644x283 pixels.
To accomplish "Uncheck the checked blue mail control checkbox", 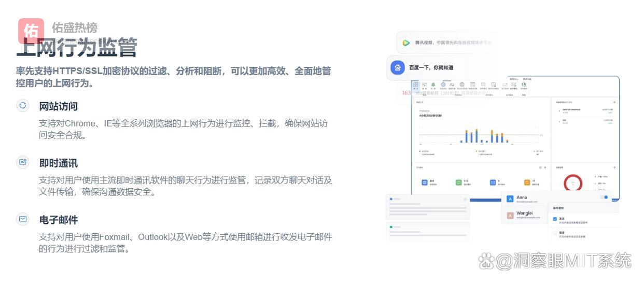I will [555, 219].
